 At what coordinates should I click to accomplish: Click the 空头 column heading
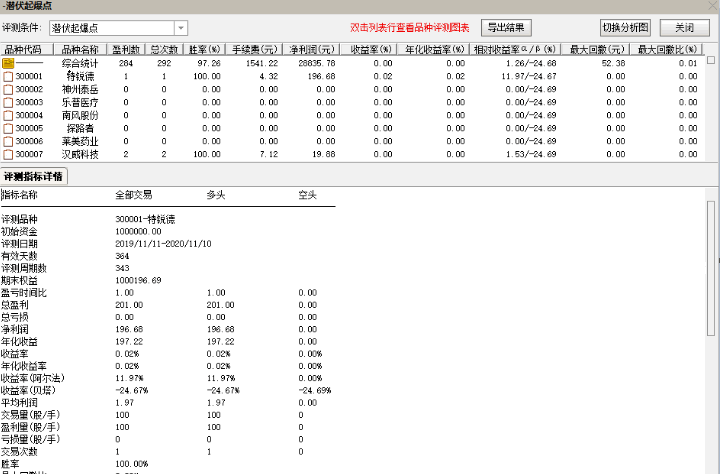pos(307,195)
